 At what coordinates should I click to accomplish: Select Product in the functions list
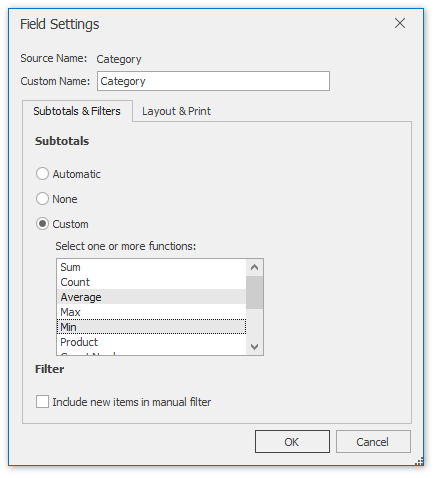(152, 342)
